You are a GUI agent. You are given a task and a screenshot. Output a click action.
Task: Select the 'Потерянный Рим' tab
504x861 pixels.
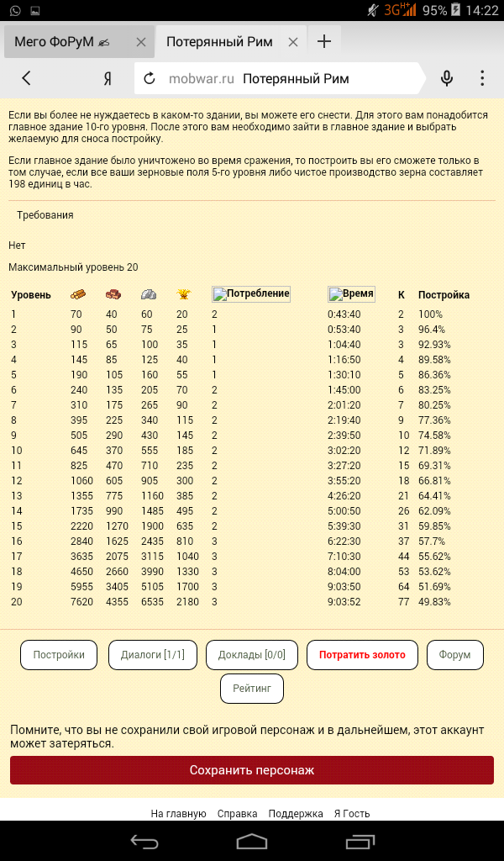(x=218, y=41)
